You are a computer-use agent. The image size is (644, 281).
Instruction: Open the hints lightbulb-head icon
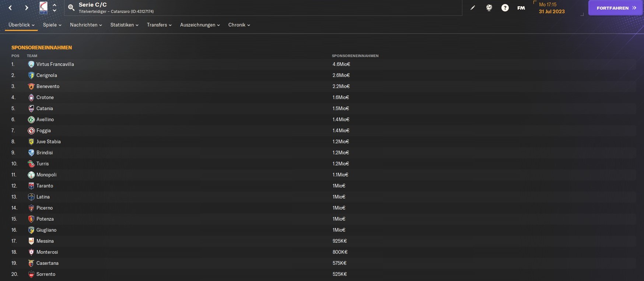click(489, 8)
